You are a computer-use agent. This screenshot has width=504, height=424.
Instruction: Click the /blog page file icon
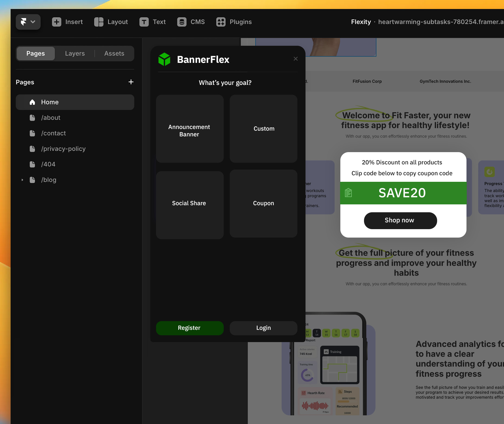click(32, 180)
